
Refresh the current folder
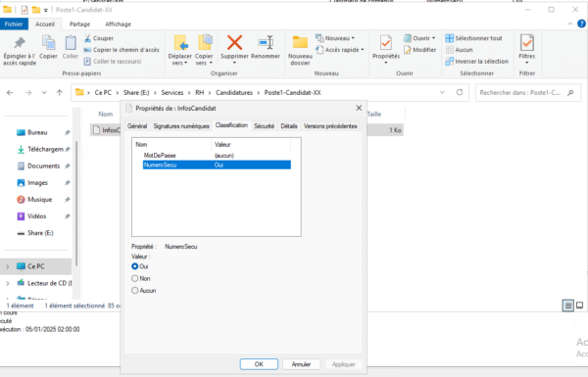pos(460,92)
